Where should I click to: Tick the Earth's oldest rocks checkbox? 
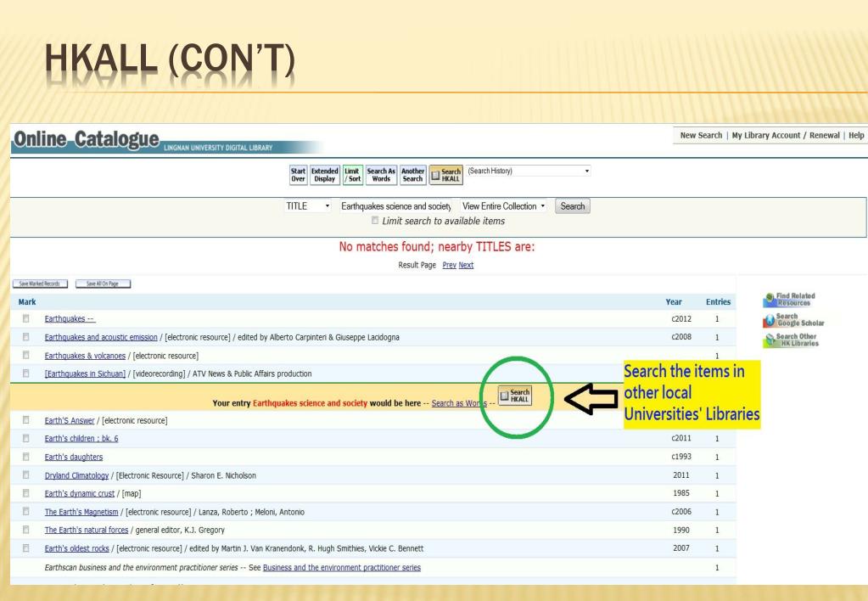coord(26,548)
